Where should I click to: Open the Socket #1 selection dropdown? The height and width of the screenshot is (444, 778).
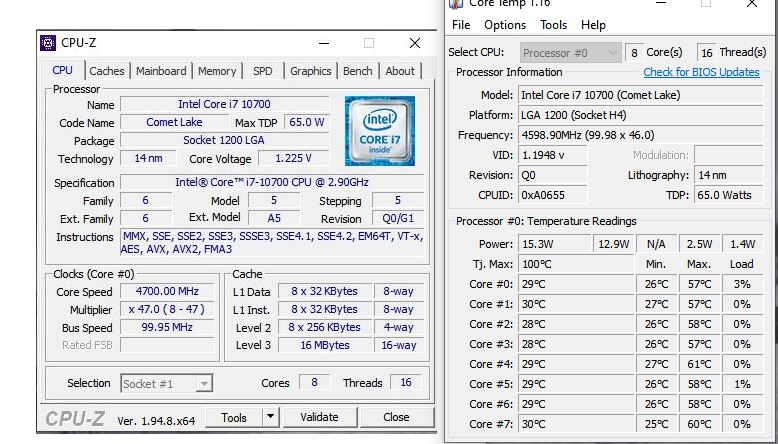(167, 383)
